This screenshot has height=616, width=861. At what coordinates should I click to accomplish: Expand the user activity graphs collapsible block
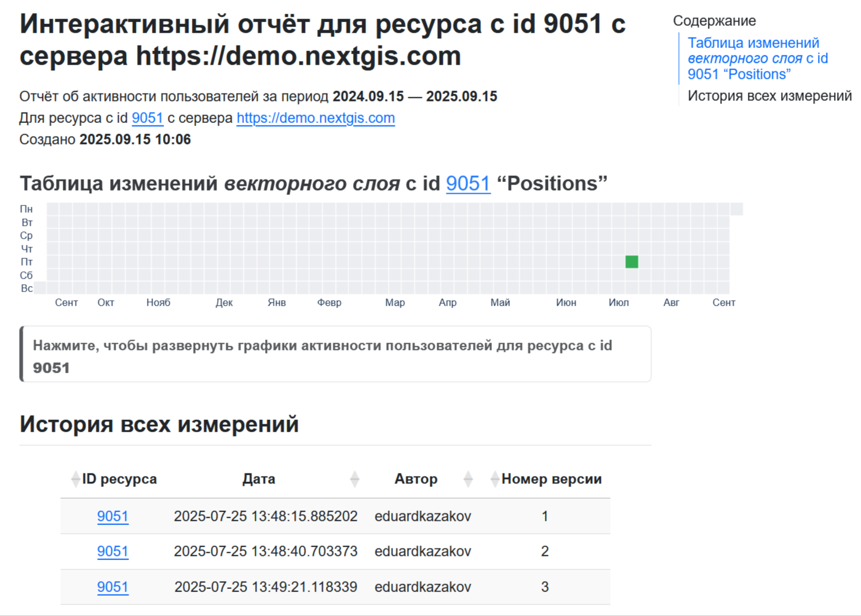pyautogui.click(x=336, y=354)
